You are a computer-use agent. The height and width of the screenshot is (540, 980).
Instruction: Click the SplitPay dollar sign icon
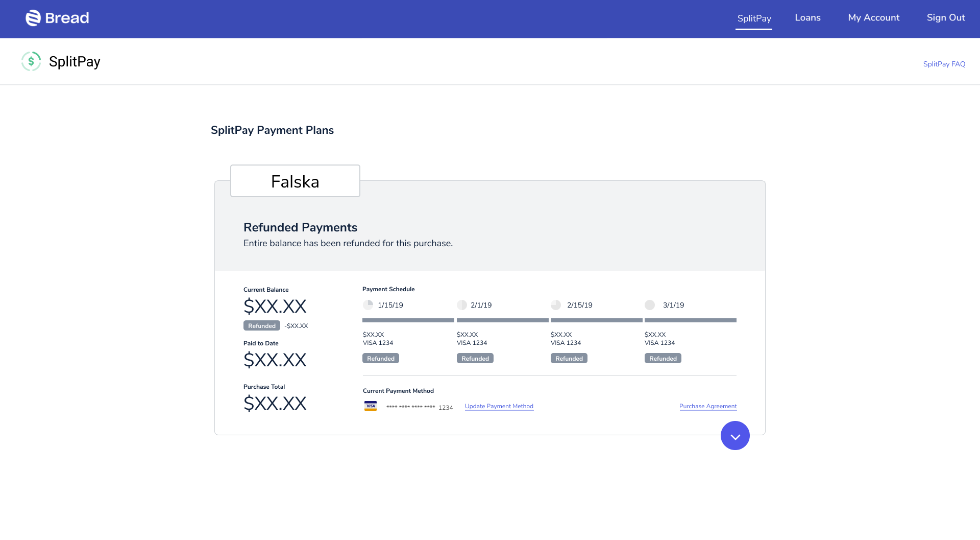coord(31,61)
